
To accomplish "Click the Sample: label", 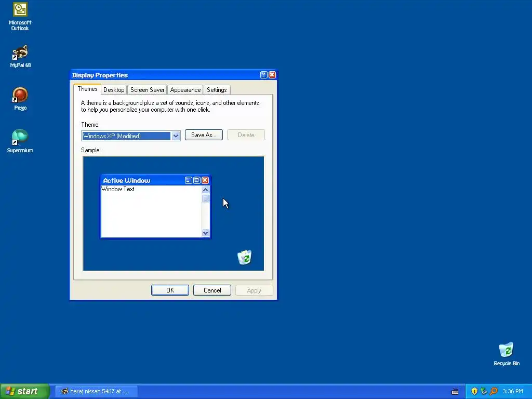I will (x=91, y=150).
